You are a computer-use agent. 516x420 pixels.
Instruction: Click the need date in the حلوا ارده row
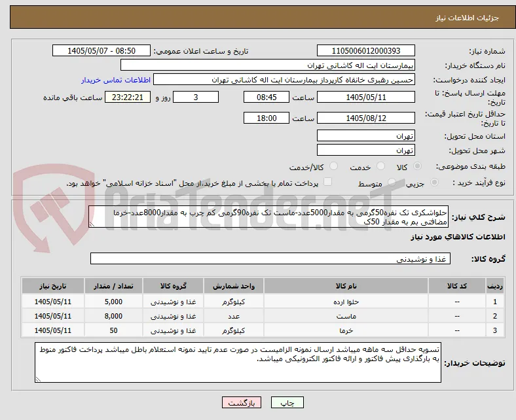pyautogui.click(x=52, y=302)
